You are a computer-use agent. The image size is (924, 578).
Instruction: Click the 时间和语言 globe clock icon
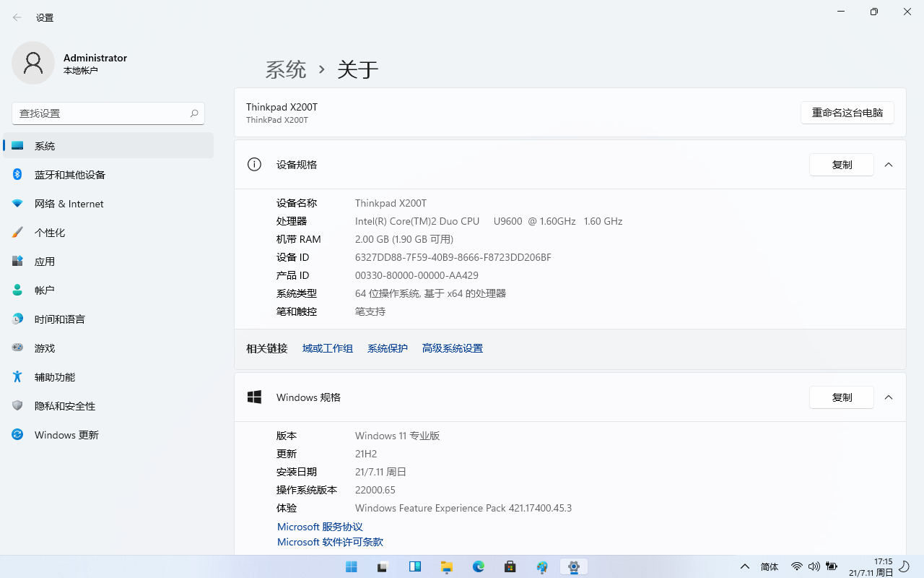tap(17, 319)
